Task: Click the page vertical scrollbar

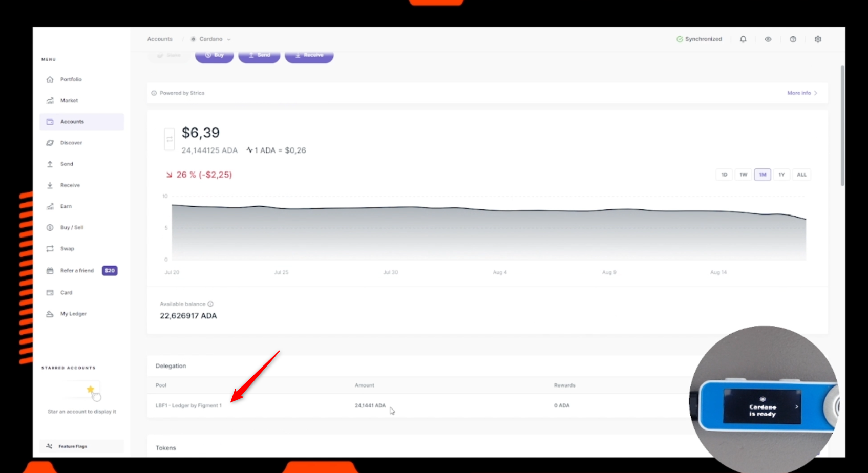Action: click(842, 125)
